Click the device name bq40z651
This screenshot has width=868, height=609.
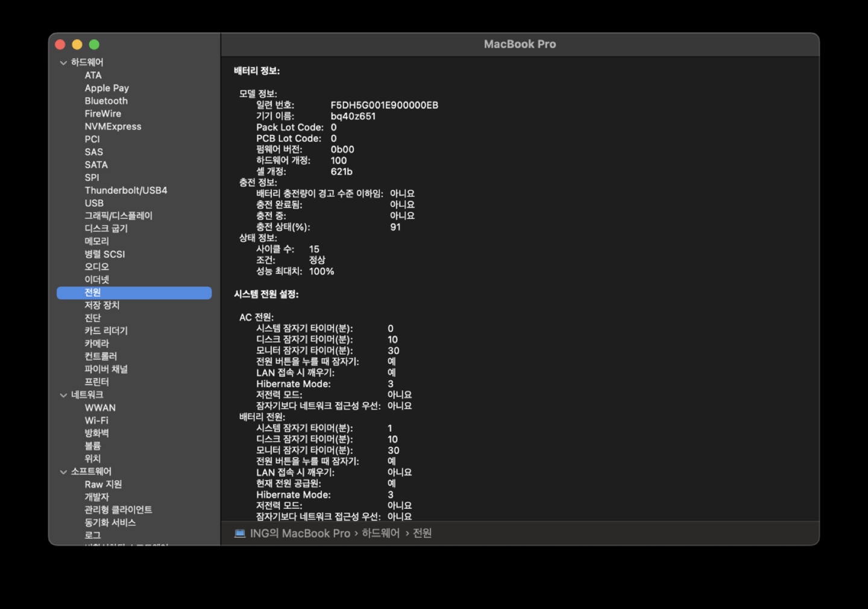[353, 116]
